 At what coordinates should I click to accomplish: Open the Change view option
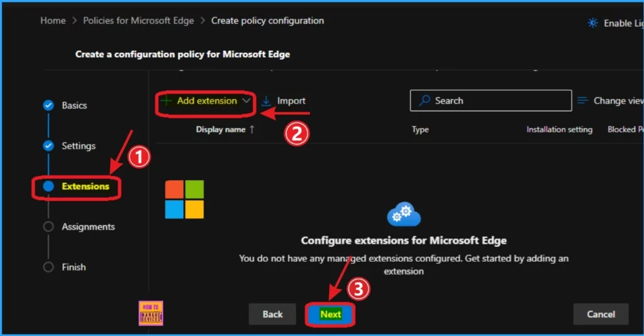pyautogui.click(x=610, y=100)
